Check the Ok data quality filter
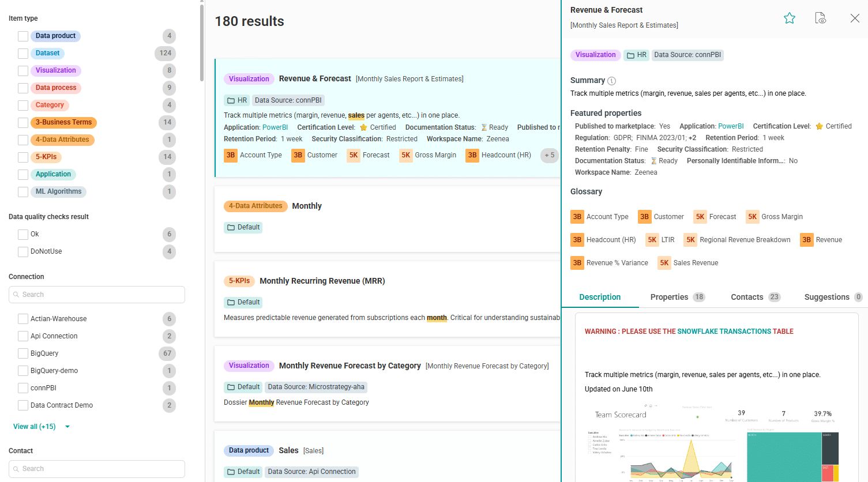This screenshot has height=482, width=868. (x=22, y=234)
